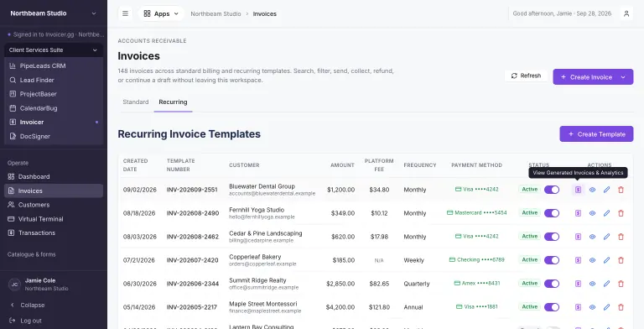Delete the Summit Ridge Realty template
The height and width of the screenshot is (329, 644).
pos(621,284)
